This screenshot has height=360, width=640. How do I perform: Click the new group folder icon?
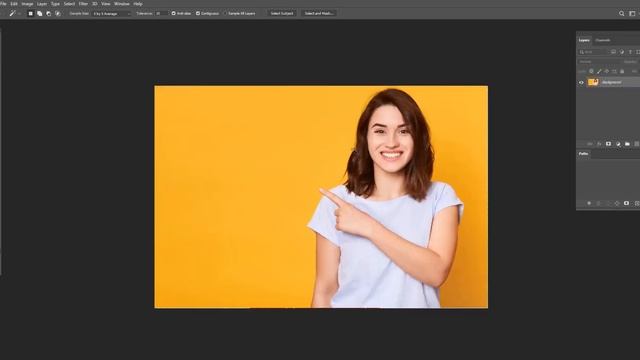click(x=627, y=144)
